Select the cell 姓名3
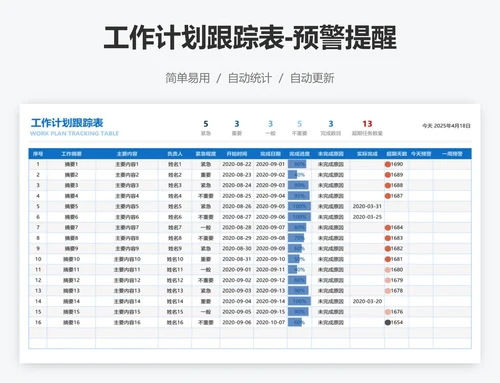 pyautogui.click(x=175, y=185)
